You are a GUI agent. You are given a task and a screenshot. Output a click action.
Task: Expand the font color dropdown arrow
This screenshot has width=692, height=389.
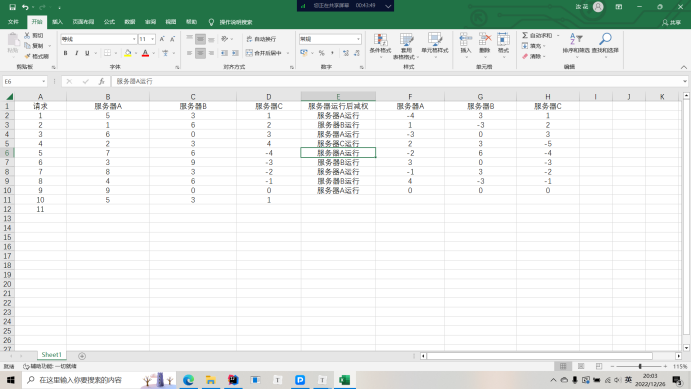(x=154, y=53)
